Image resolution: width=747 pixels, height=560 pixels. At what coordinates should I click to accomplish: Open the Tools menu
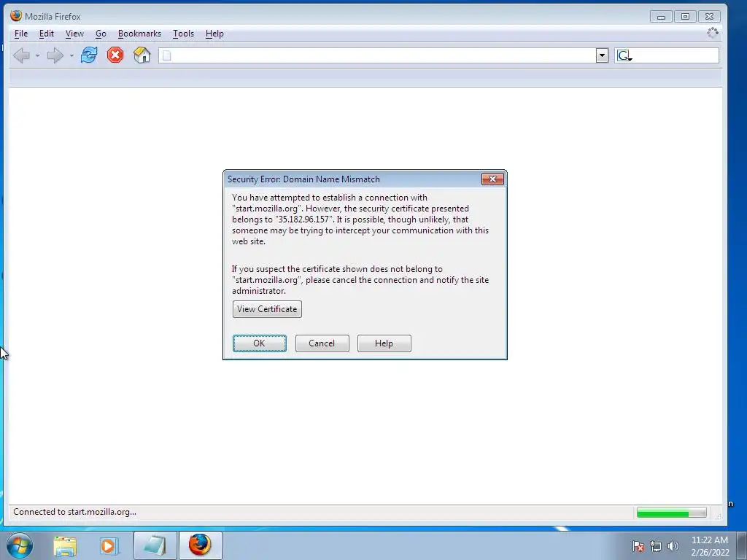pos(183,34)
